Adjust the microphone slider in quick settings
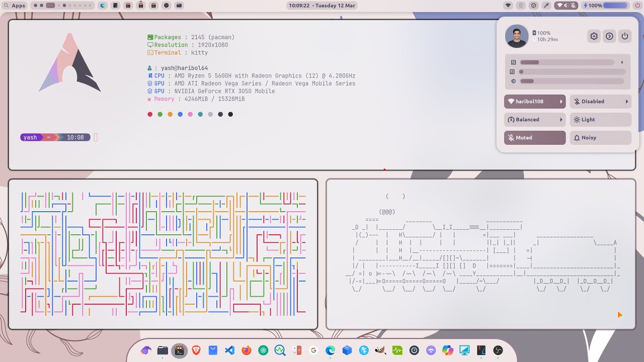Screen dimensions: 644x362 coord(572,72)
